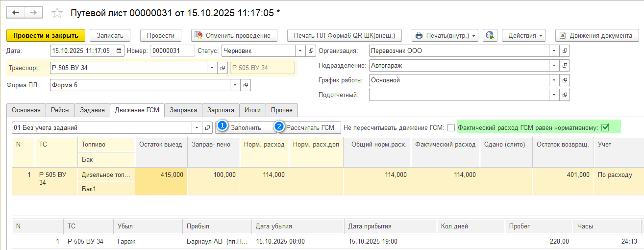Open Подразделение record via its open icon
This screenshot has height=250, width=644.
pyautogui.click(x=565, y=65)
